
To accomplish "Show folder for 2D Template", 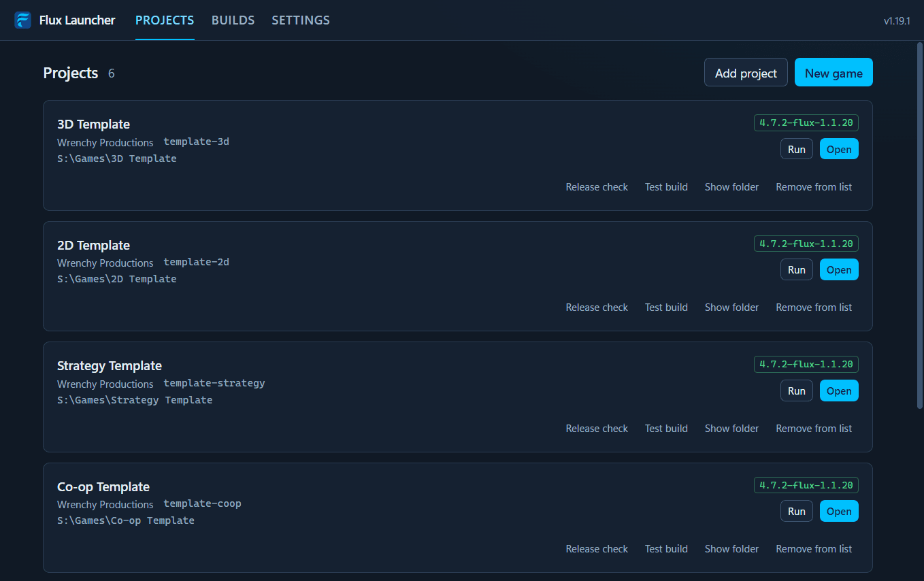I will pyautogui.click(x=731, y=308).
